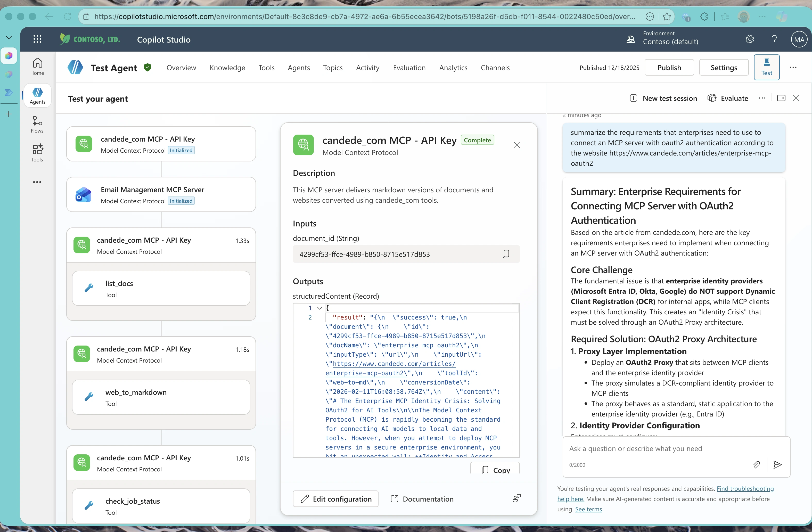
Task: Open the See terms link
Action: click(x=588, y=509)
